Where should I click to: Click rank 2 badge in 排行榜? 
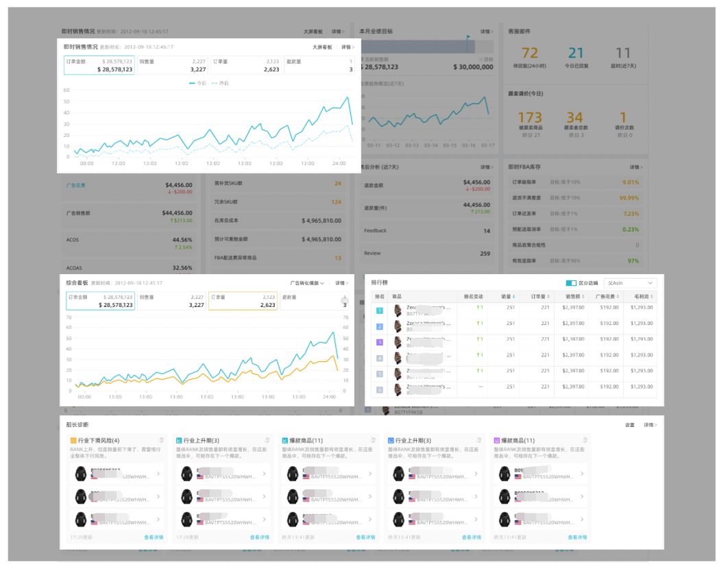(379, 327)
